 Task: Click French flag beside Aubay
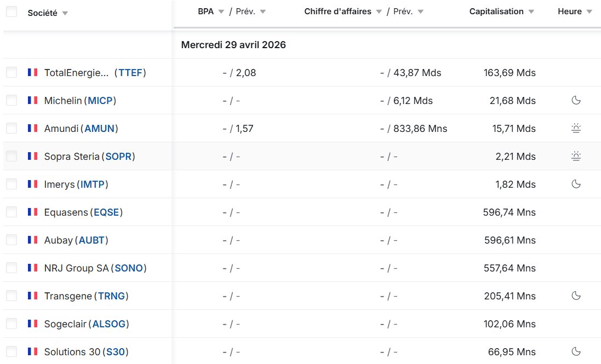coord(32,240)
